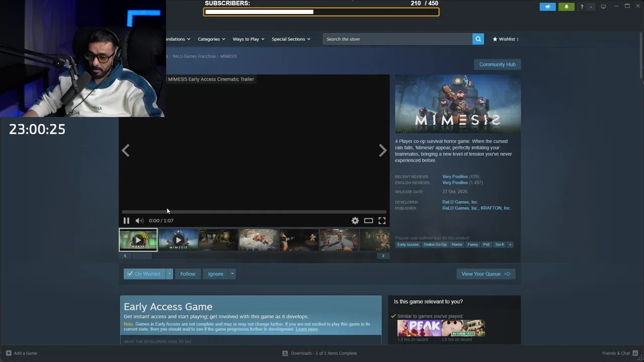644x362 pixels.
Task: Expand dropdown arrow beside help icon
Action: 591,7
